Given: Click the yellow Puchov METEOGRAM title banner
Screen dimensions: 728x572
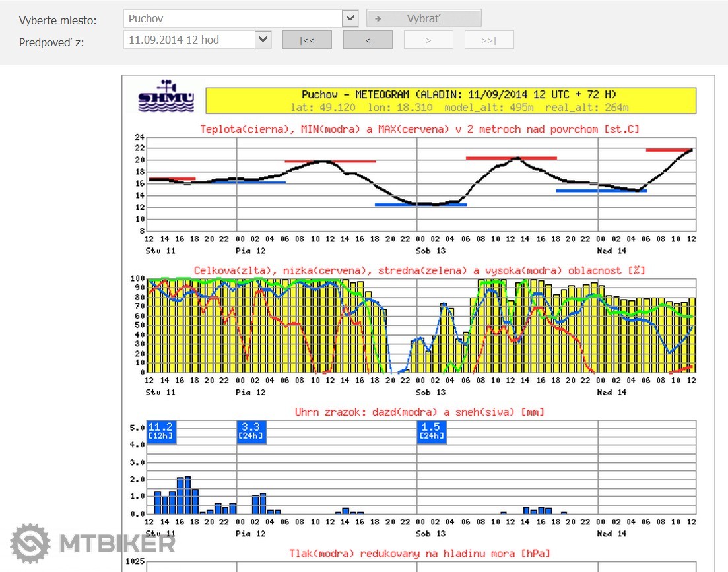Looking at the screenshot, I should (451, 101).
